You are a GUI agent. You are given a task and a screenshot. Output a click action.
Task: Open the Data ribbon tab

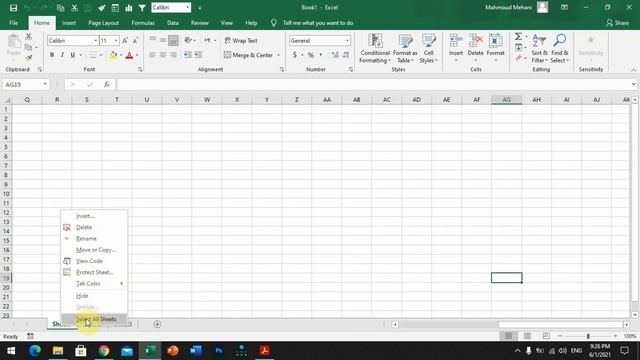[x=173, y=23]
